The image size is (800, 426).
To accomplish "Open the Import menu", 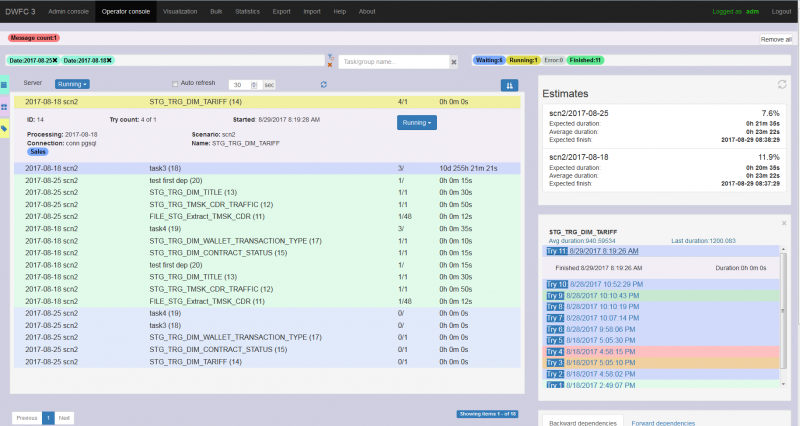I will pos(312,11).
